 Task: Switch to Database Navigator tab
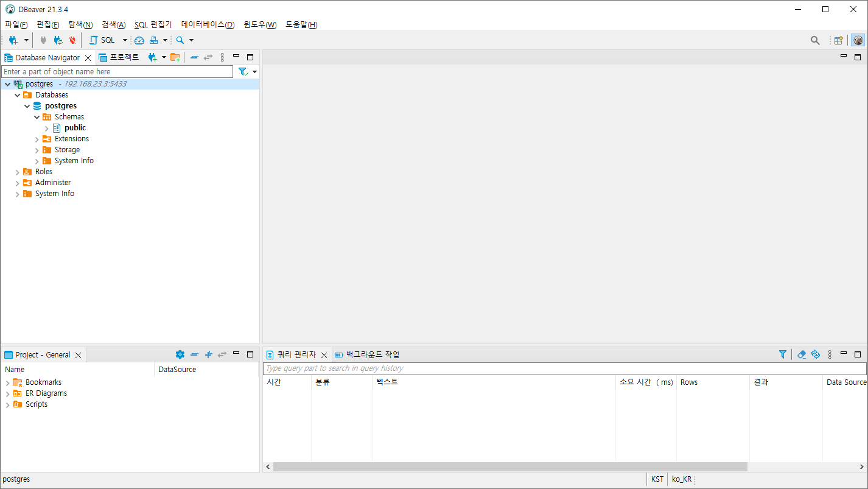point(47,57)
